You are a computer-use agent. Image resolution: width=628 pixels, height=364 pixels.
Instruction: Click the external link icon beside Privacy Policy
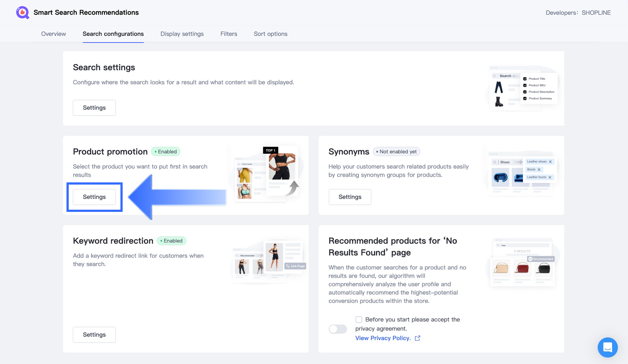[x=417, y=338]
